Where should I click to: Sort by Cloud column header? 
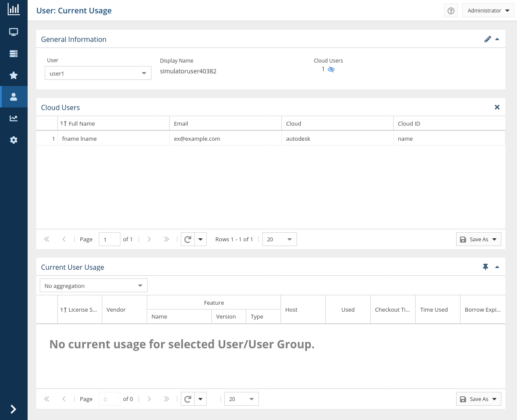(x=337, y=123)
